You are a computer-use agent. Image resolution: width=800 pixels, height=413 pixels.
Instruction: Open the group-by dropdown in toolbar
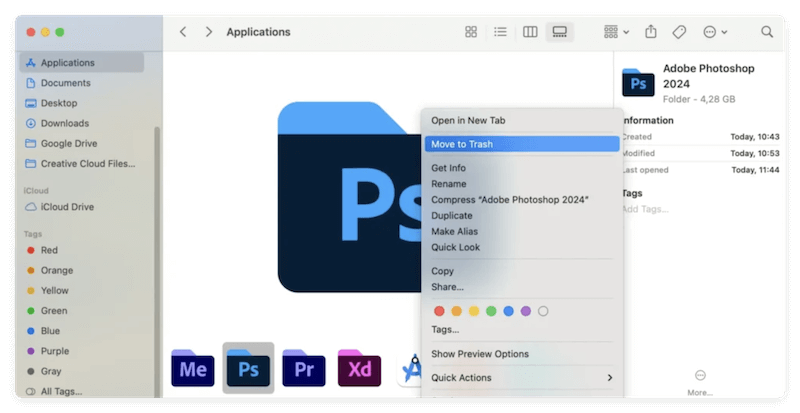[x=616, y=32]
